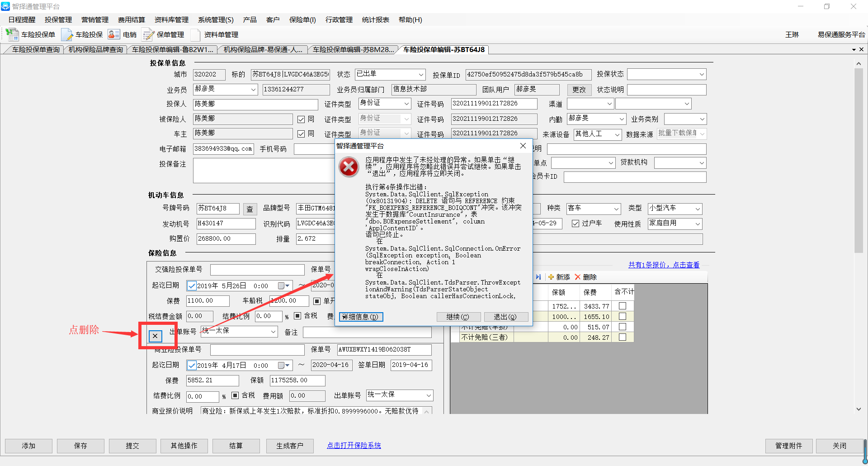Open the 使用性质 dropdown showing 家庭自用
The height and width of the screenshot is (466, 868).
698,223
